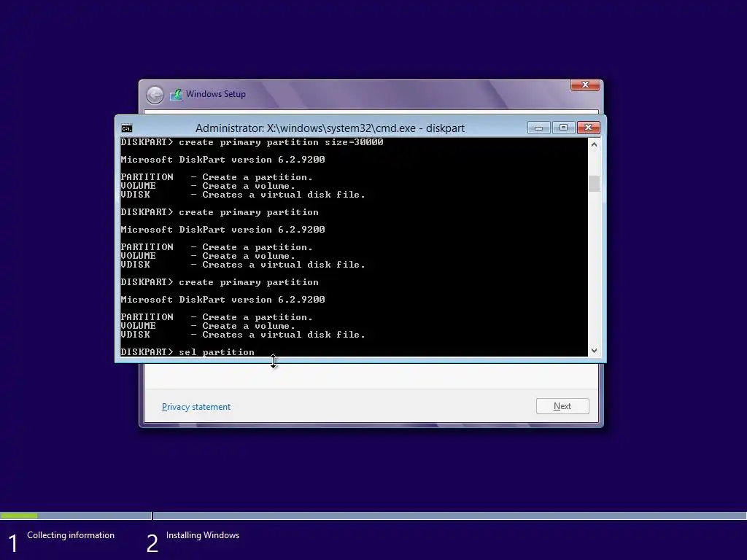Screen dimensions: 747x560
Task: Click the 'Windows Setup' title text
Action: pyautogui.click(x=216, y=94)
